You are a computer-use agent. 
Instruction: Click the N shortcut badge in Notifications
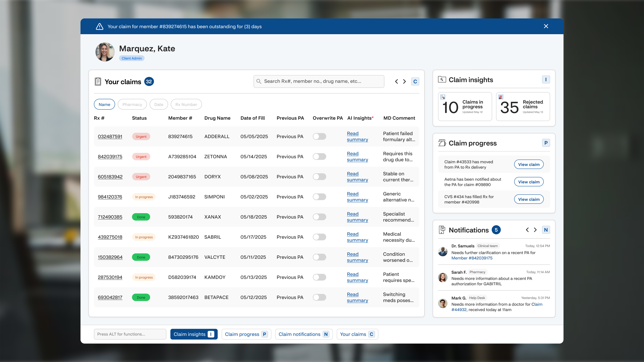click(546, 230)
